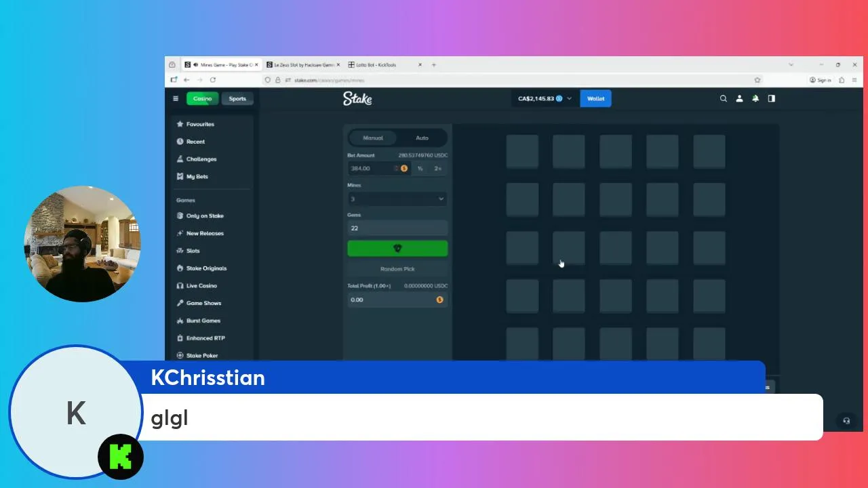Click the Kick logo badge
868x488 pixels.
(x=121, y=457)
